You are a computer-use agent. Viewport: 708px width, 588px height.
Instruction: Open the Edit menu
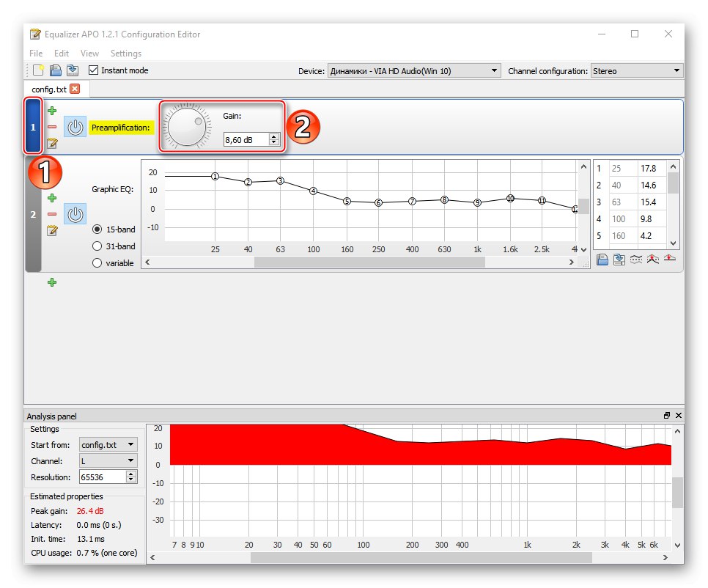click(x=62, y=54)
